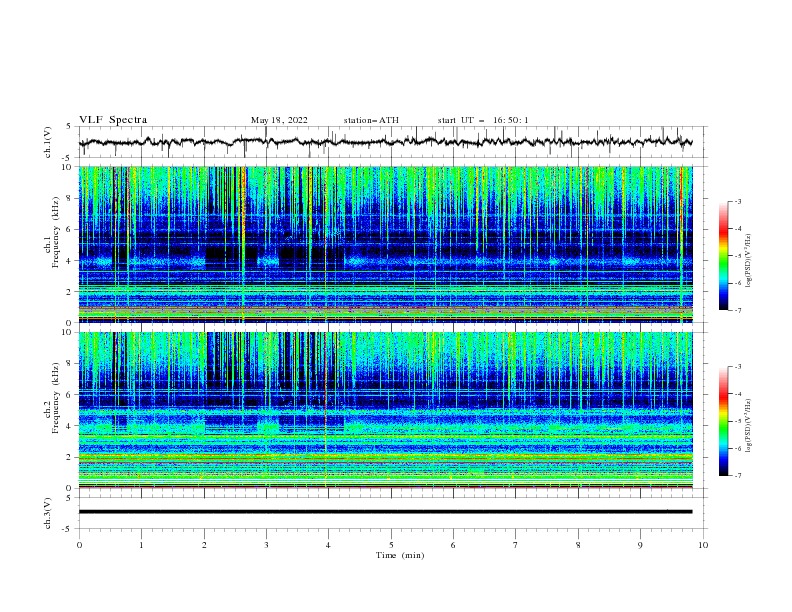The height and width of the screenshot is (612, 792).
Task: Click the time axis tick label "6"
Action: pyautogui.click(x=453, y=545)
